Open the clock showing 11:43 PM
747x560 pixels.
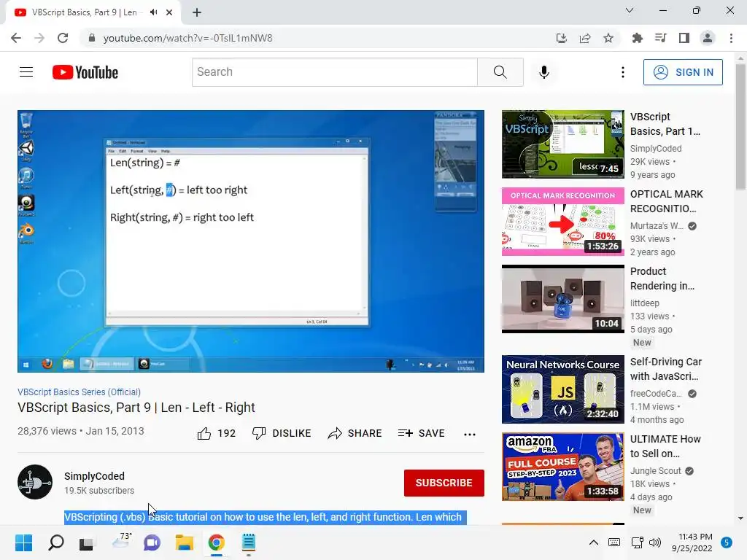coord(692,542)
